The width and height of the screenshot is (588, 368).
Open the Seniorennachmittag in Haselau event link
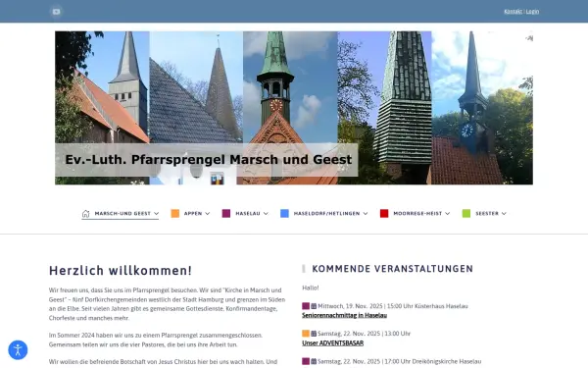pyautogui.click(x=344, y=315)
